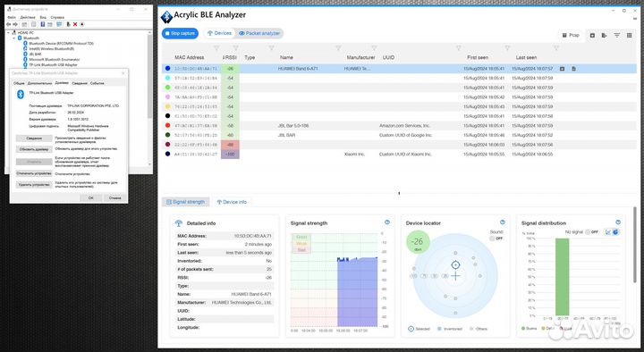Sort the table by MAC Address header
Screen dimensions: 644x352
190,58
